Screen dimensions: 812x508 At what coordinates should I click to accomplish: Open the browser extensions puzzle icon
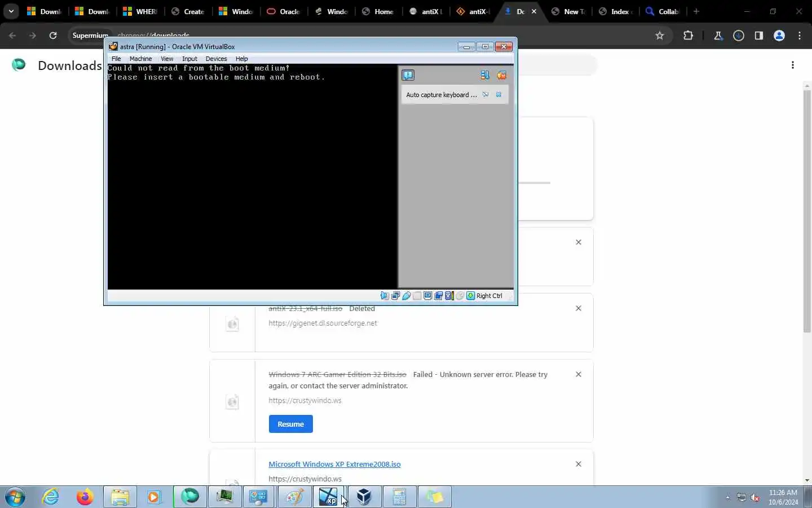pos(688,36)
